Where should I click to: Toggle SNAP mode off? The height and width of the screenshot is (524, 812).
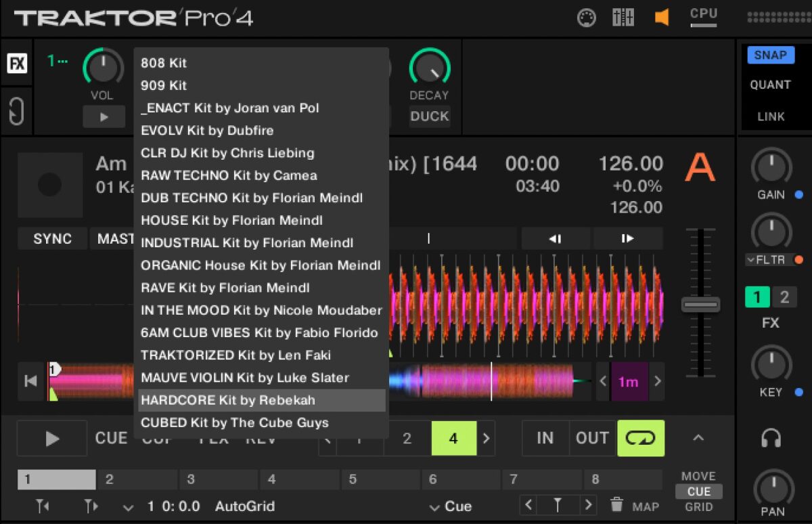click(x=770, y=56)
